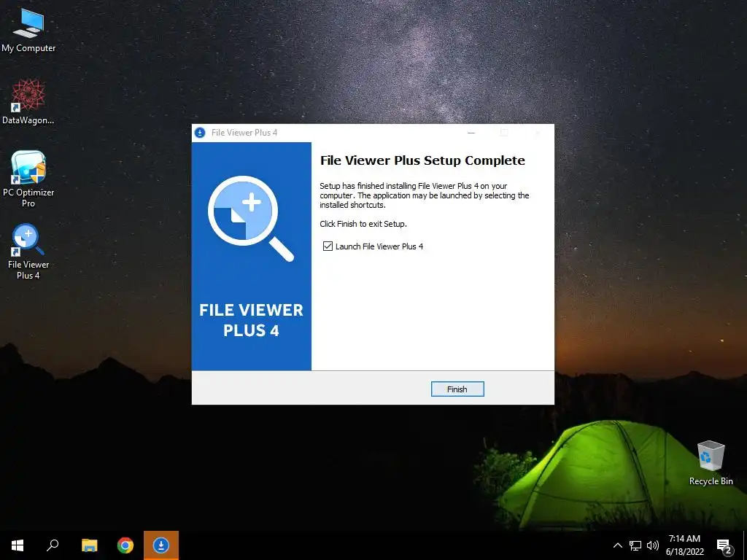
Task: Open the Windows Start menu
Action: coord(18,545)
